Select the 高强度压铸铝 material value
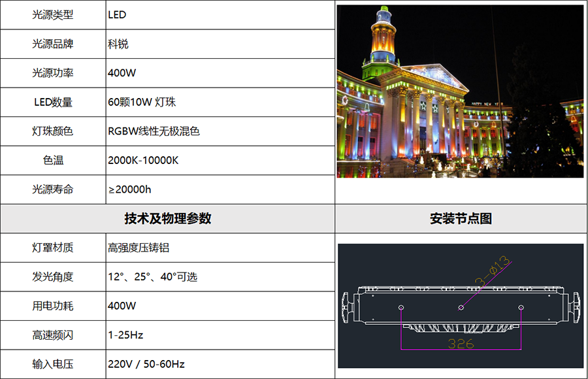 coord(139,248)
